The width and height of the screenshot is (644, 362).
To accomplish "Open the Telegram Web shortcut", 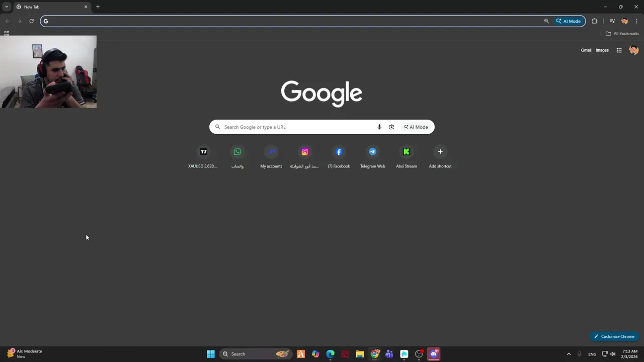I will [x=372, y=157].
